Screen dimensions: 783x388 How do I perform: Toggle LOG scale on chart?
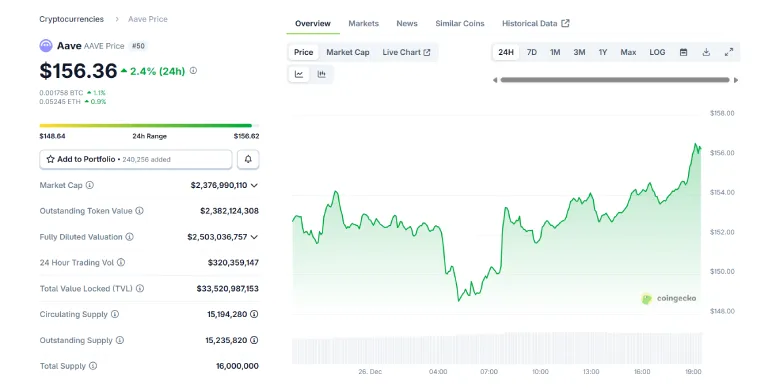click(657, 52)
